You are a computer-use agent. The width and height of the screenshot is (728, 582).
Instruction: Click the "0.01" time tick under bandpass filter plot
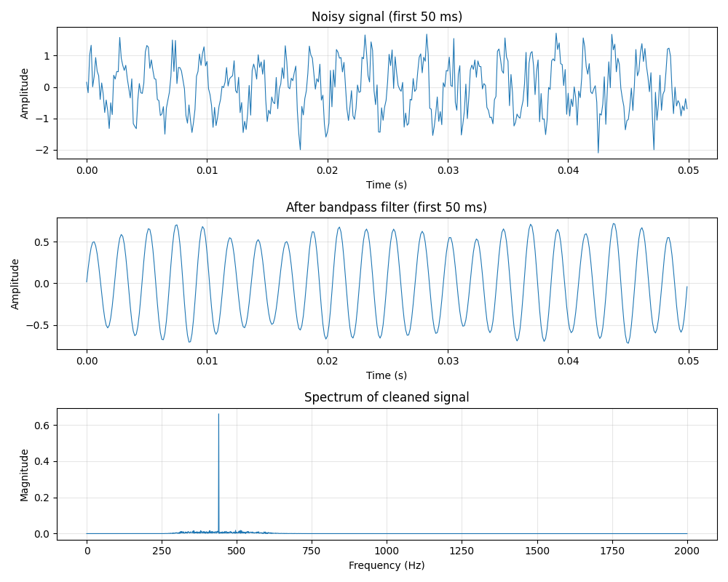pyautogui.click(x=207, y=361)
